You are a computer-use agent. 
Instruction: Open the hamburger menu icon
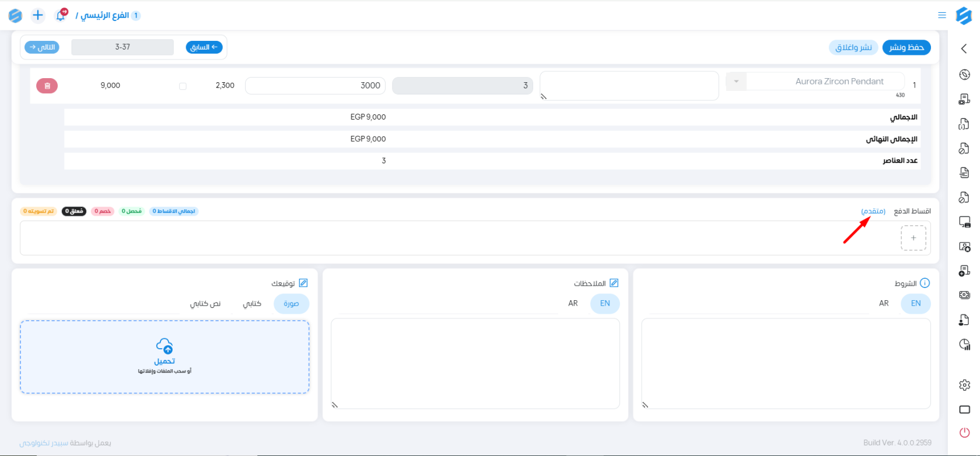click(x=942, y=16)
